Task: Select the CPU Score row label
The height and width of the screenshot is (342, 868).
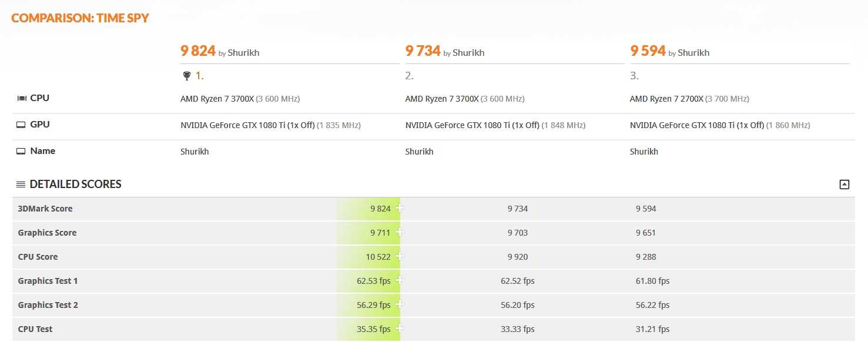Action: pyautogui.click(x=38, y=257)
